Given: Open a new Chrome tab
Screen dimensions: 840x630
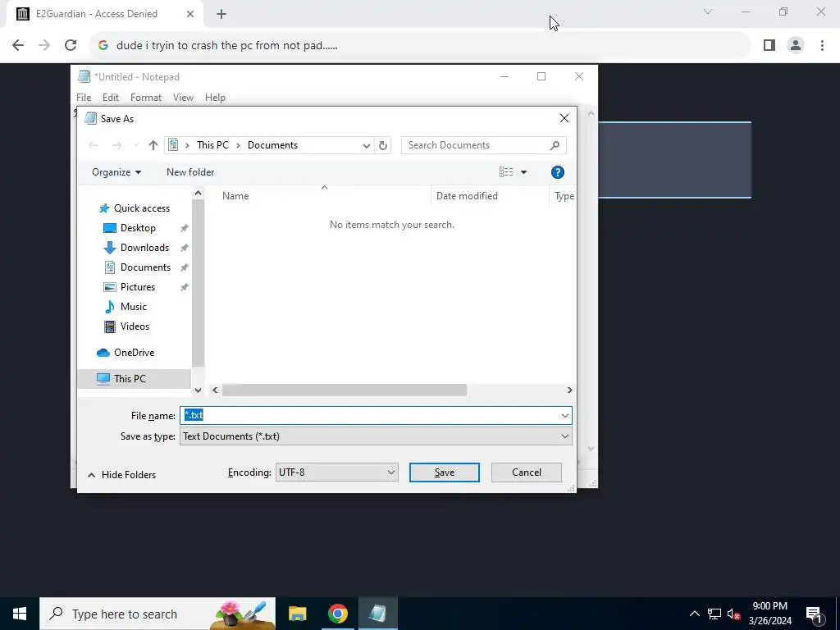Looking at the screenshot, I should (221, 14).
